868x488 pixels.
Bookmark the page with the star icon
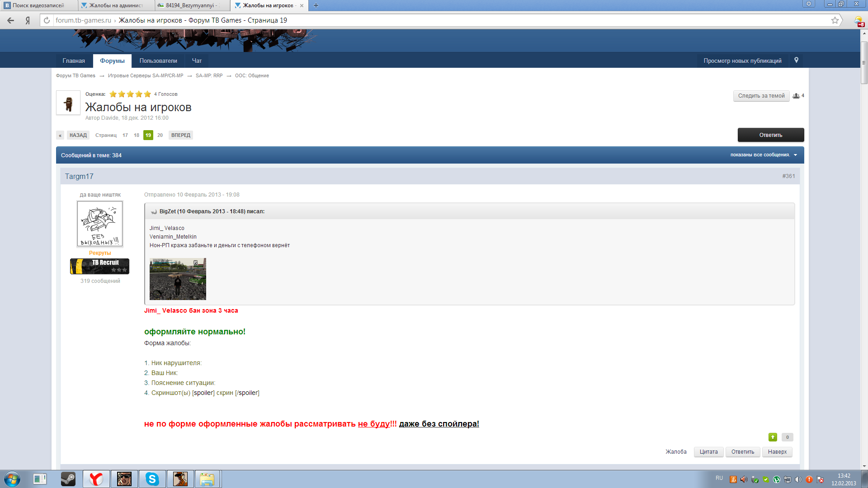coord(835,20)
